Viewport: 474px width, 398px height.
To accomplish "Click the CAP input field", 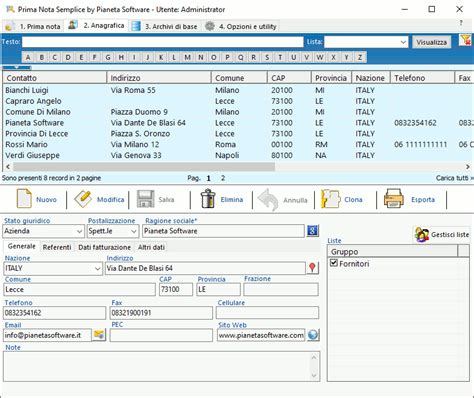I will point(176,289).
